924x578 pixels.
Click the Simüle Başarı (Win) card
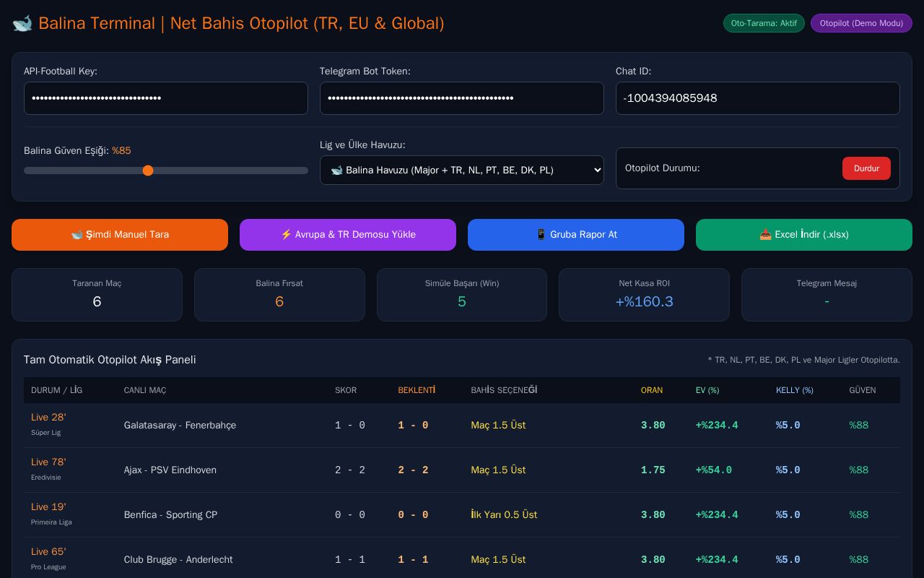click(x=462, y=295)
